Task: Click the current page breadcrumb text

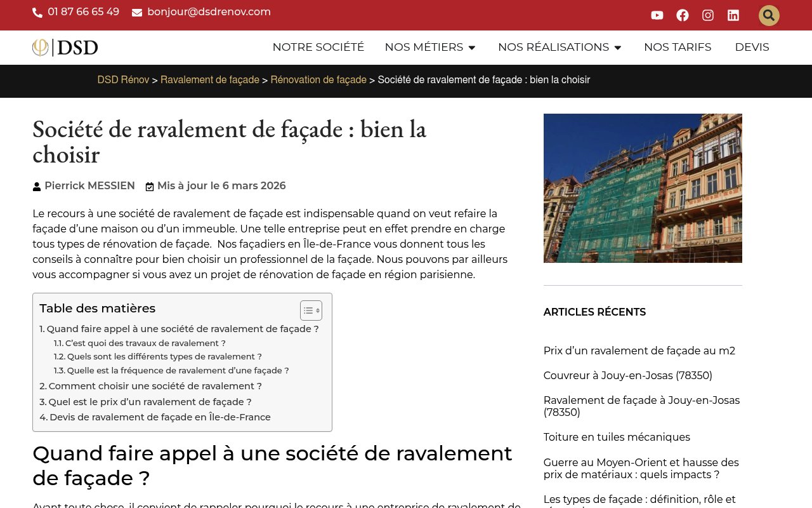Action: (x=484, y=80)
